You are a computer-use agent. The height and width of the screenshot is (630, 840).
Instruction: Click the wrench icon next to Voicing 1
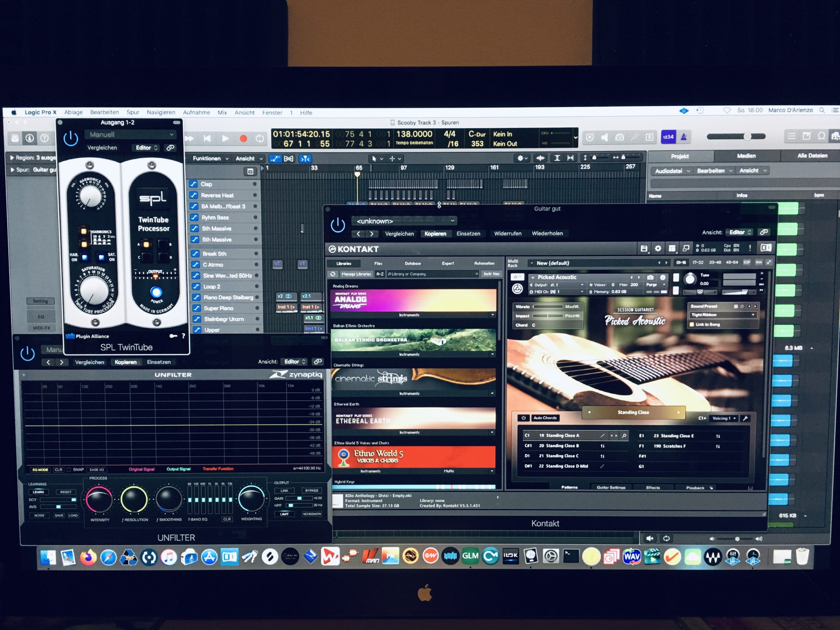(x=745, y=418)
